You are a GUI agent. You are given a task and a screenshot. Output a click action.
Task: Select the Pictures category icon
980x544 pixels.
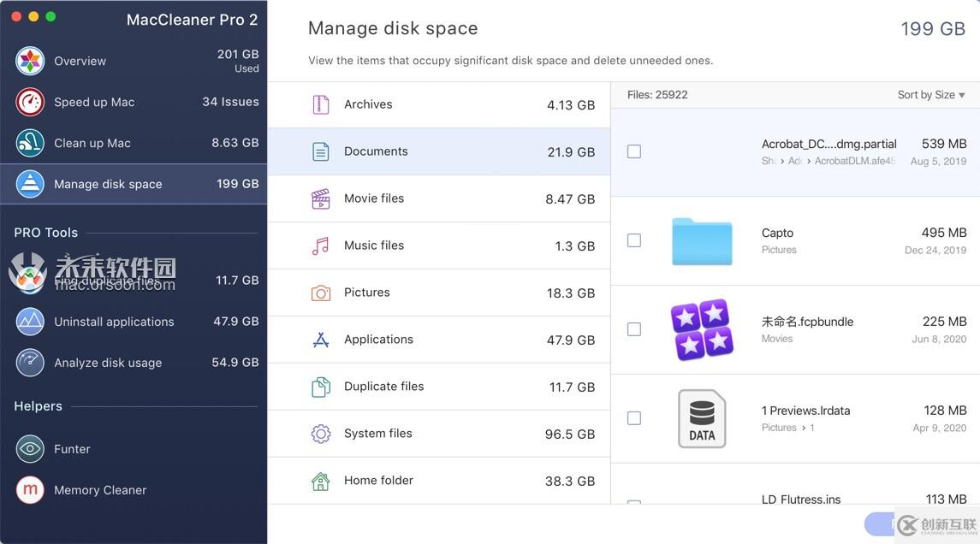point(321,292)
